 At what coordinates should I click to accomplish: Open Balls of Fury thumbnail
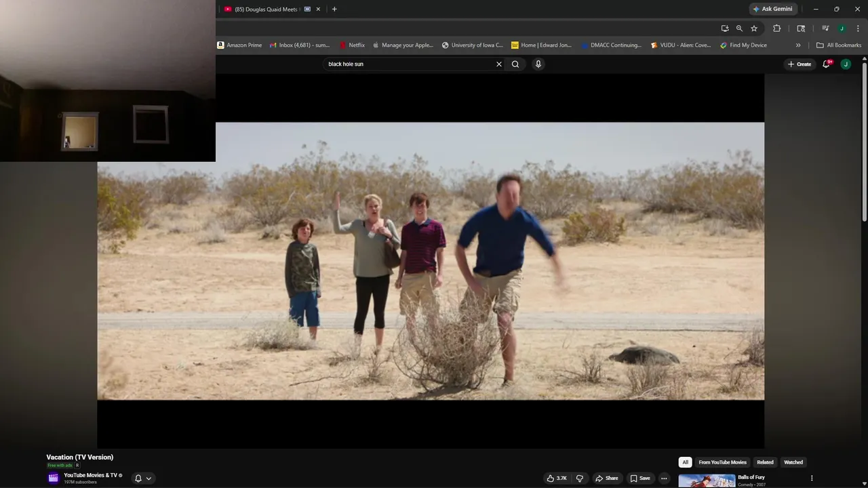707,481
